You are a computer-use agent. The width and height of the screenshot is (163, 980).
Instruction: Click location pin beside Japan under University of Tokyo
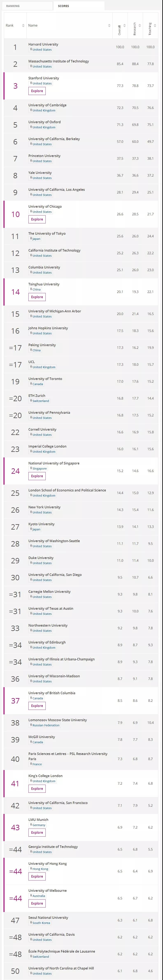[31, 239]
